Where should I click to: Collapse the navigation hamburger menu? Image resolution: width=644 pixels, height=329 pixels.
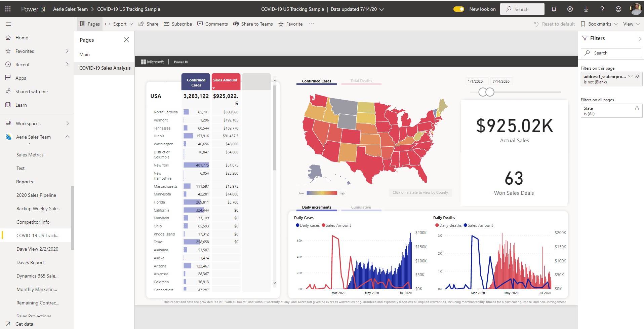click(x=8, y=24)
